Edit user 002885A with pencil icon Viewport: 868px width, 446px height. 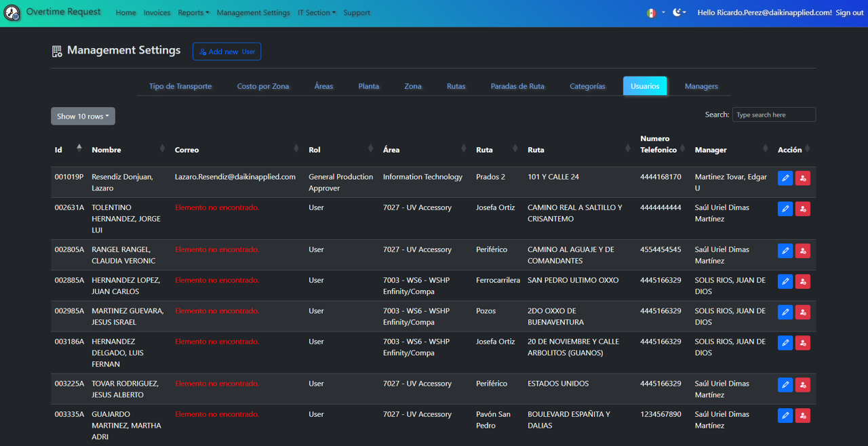click(785, 281)
